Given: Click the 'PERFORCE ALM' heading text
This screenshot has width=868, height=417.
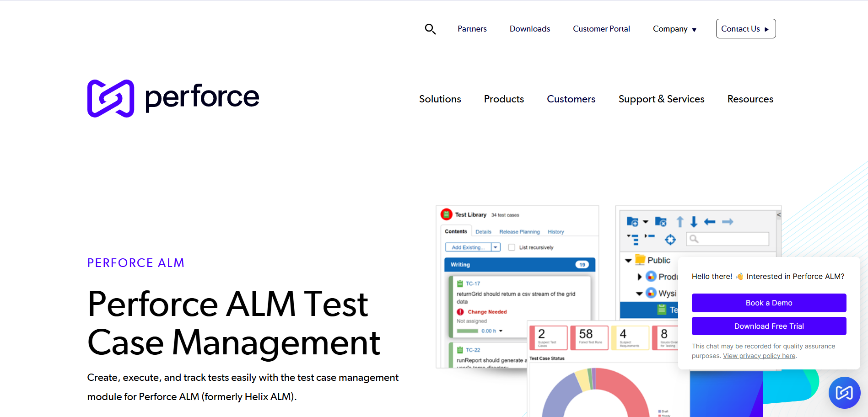Looking at the screenshot, I should point(136,263).
